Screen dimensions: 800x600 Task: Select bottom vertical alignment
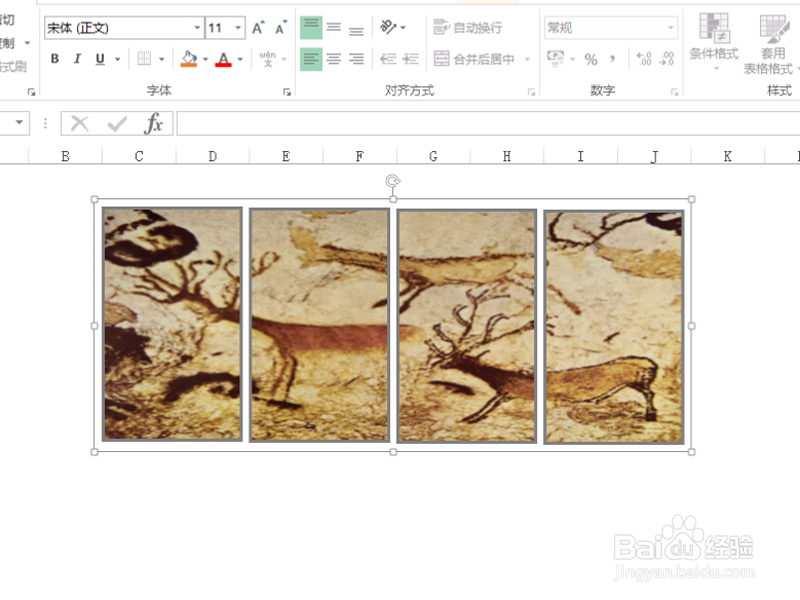pos(356,29)
